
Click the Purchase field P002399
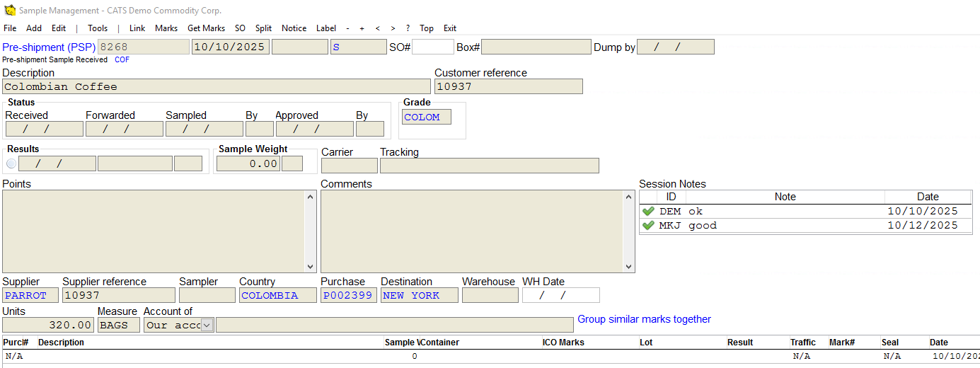[348, 295]
